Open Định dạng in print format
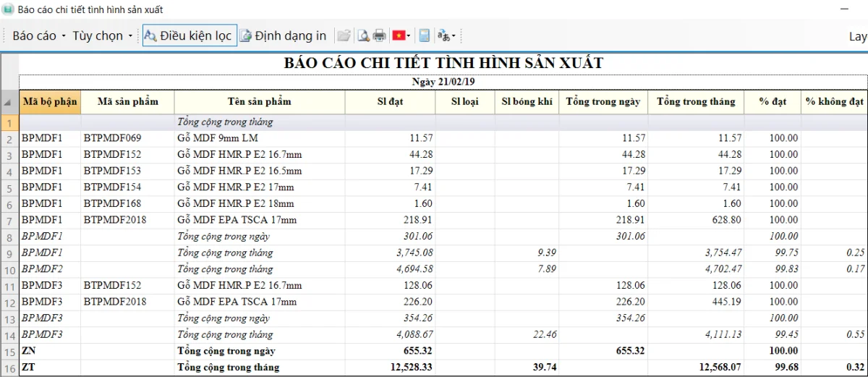Viewport: 868px width, 377px height. tap(284, 35)
